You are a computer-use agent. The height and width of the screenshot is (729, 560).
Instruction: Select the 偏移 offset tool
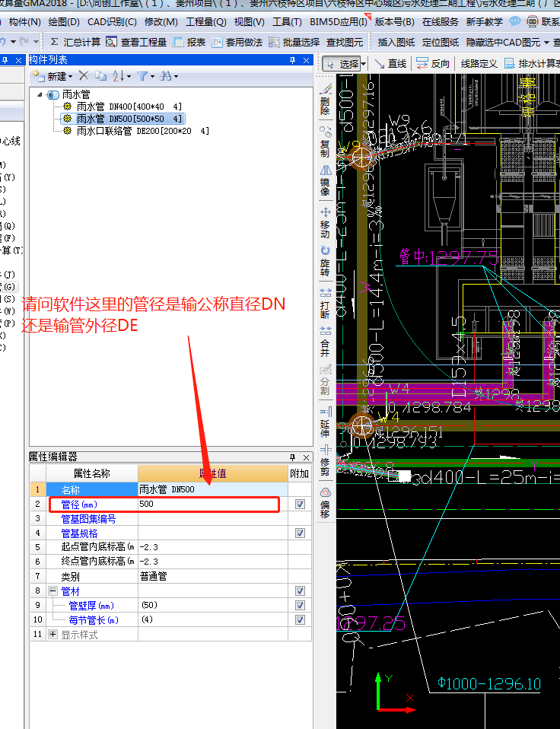point(326,502)
